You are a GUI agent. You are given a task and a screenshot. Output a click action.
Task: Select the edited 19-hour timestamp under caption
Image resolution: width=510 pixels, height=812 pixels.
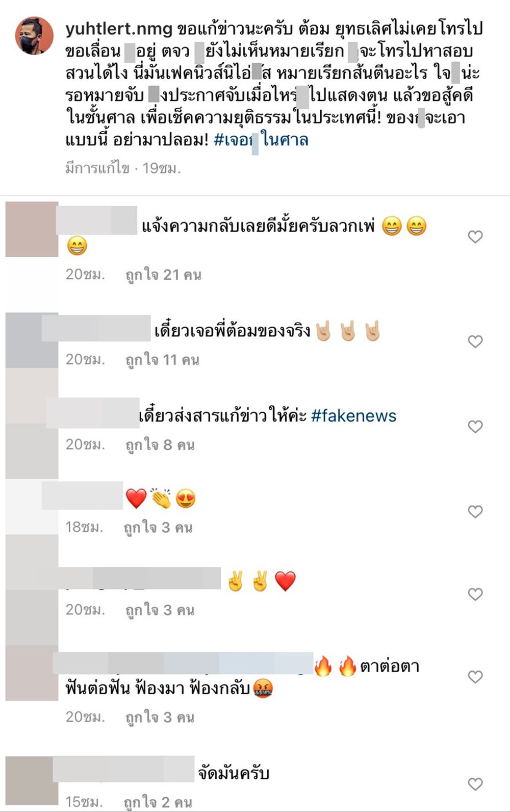click(123, 168)
